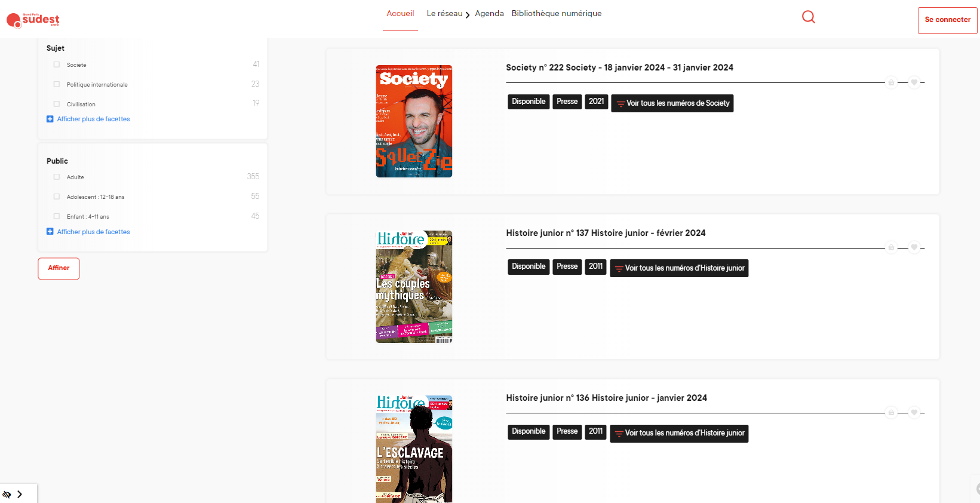Viewport: 980px width, 503px height.
Task: Add Histoire junior n° 137 to basket
Action: (891, 247)
